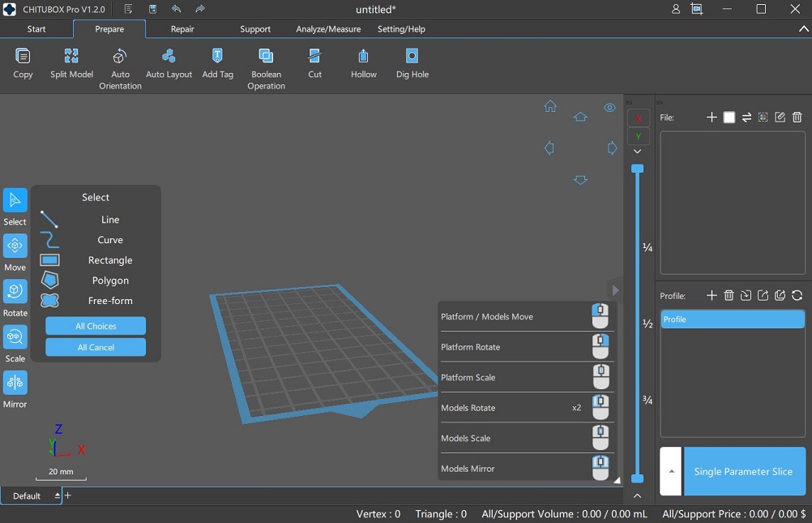Toggle the visibility eye icon above the viewport
This screenshot has width=812, height=523.
pyautogui.click(x=609, y=107)
